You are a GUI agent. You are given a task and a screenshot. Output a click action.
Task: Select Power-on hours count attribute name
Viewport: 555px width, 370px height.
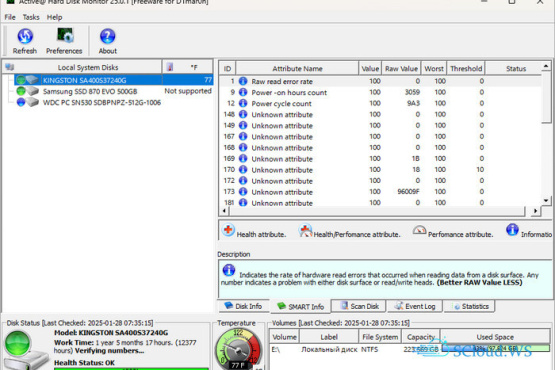pyautogui.click(x=289, y=92)
